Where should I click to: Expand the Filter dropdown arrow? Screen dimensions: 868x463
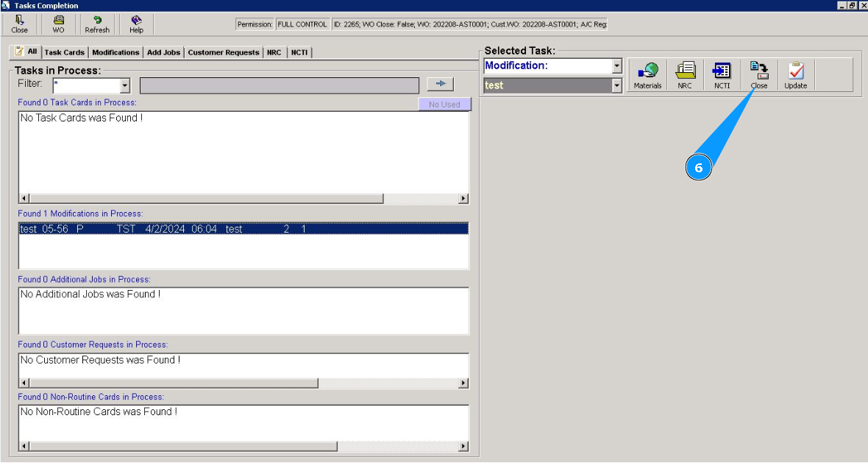point(125,85)
